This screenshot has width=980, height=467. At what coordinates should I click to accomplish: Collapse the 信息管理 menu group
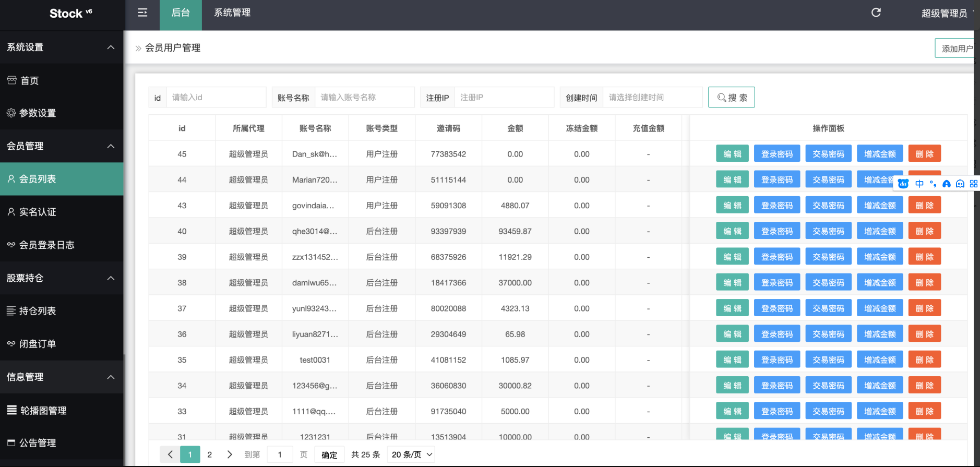tap(111, 377)
